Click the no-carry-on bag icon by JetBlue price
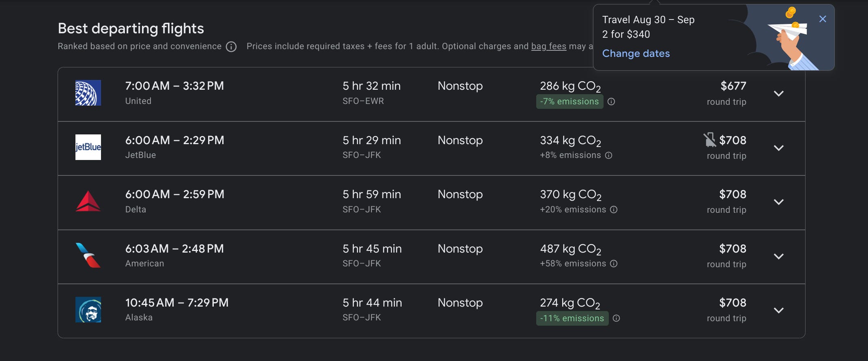 [x=710, y=140]
